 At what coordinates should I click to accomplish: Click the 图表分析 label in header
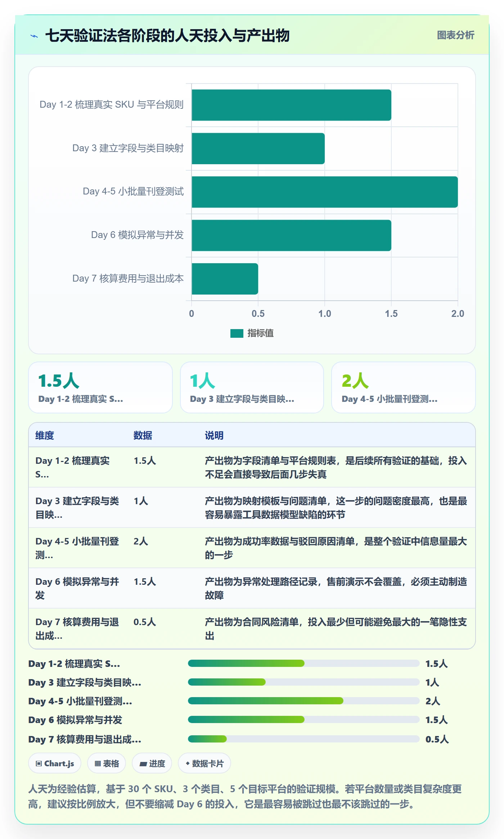pyautogui.click(x=455, y=35)
